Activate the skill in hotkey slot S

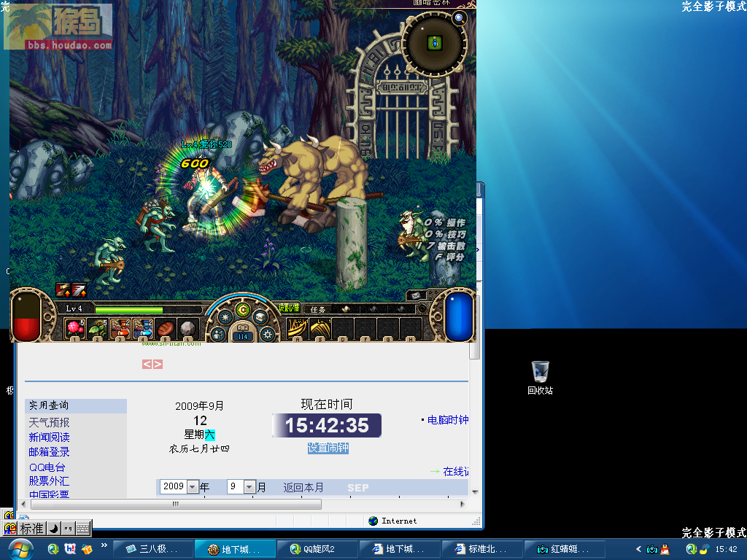click(x=320, y=328)
